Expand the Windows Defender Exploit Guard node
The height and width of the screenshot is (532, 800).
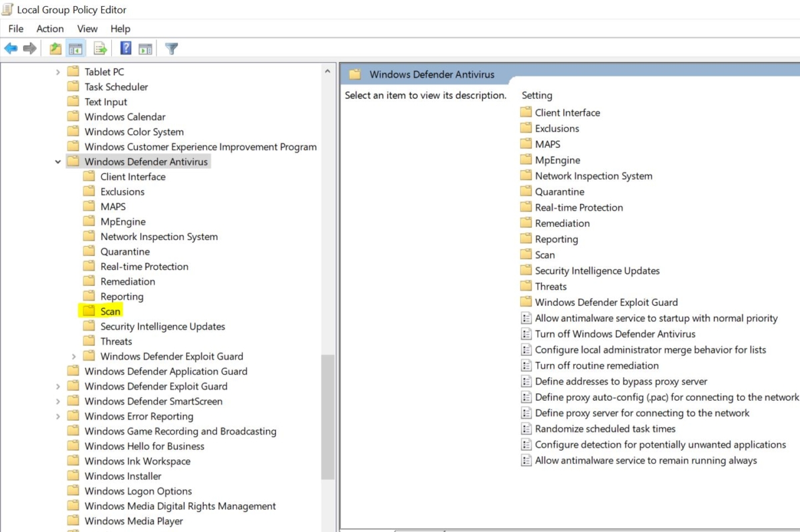pos(74,356)
